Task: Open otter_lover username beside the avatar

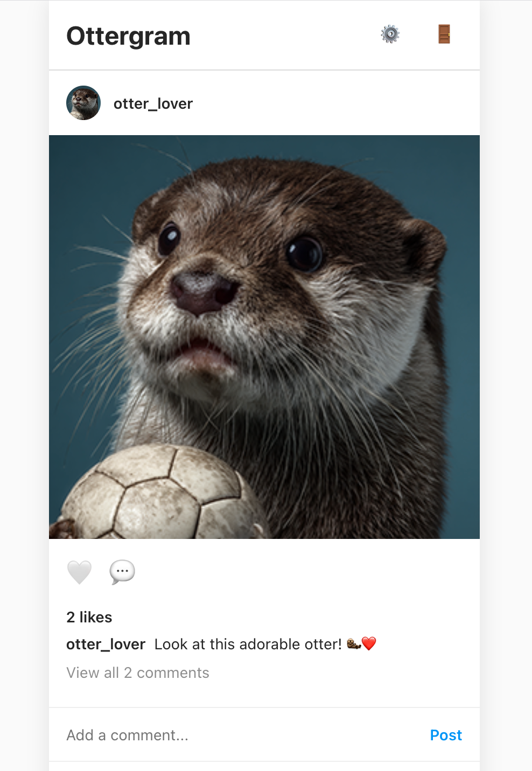Action: pyautogui.click(x=153, y=103)
